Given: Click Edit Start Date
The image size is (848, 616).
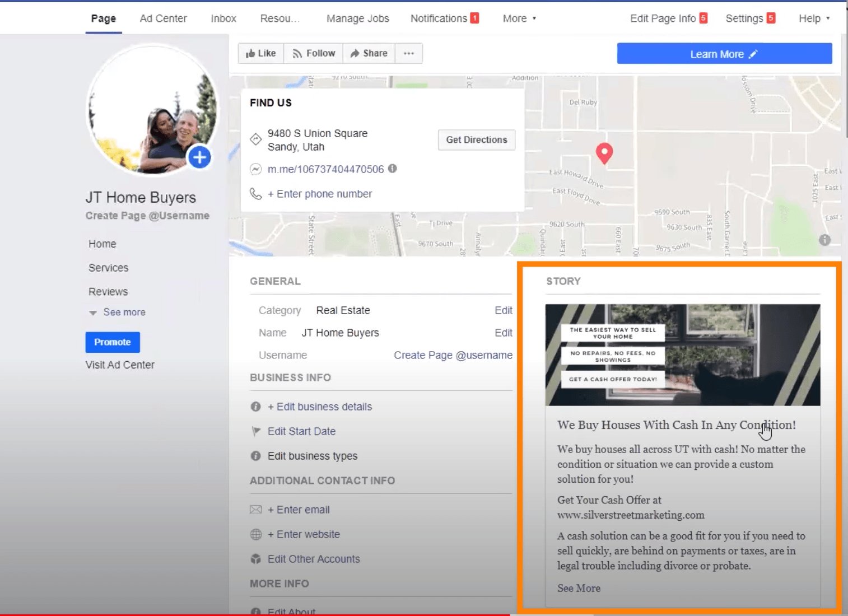Looking at the screenshot, I should pos(301,431).
